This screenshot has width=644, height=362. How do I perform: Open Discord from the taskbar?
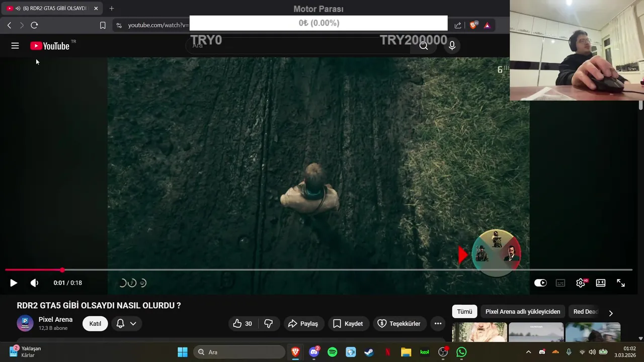[x=314, y=352]
